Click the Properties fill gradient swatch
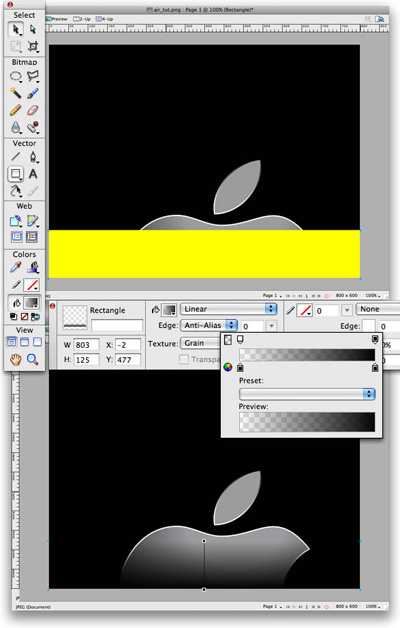This screenshot has width=400, height=628. 169,310
